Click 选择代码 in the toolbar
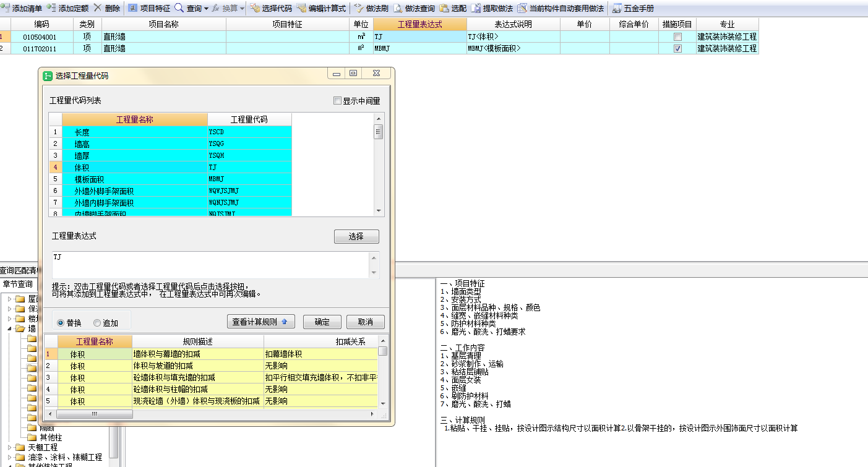 (x=270, y=9)
